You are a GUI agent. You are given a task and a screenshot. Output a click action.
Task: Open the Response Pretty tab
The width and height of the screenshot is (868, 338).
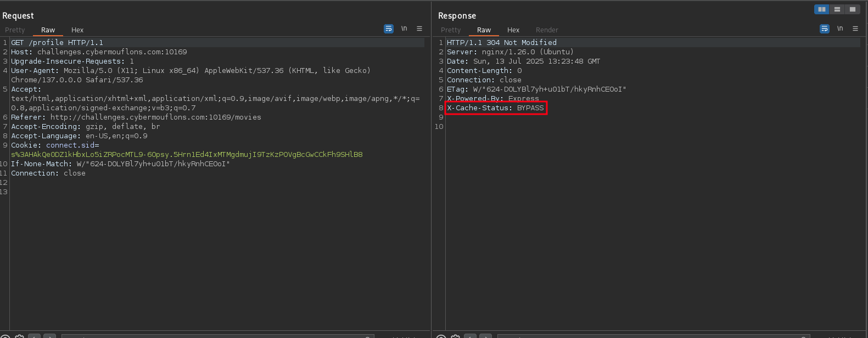tap(451, 30)
